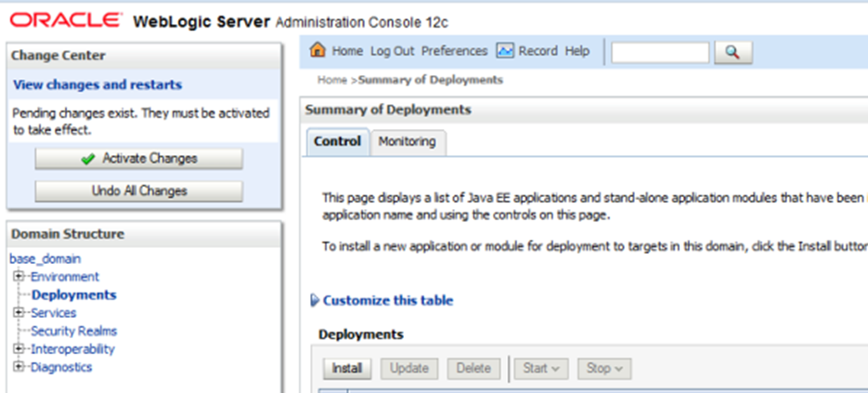868x393 pixels.
Task: Click the green checkmark on Activate Changes
Action: click(87, 159)
